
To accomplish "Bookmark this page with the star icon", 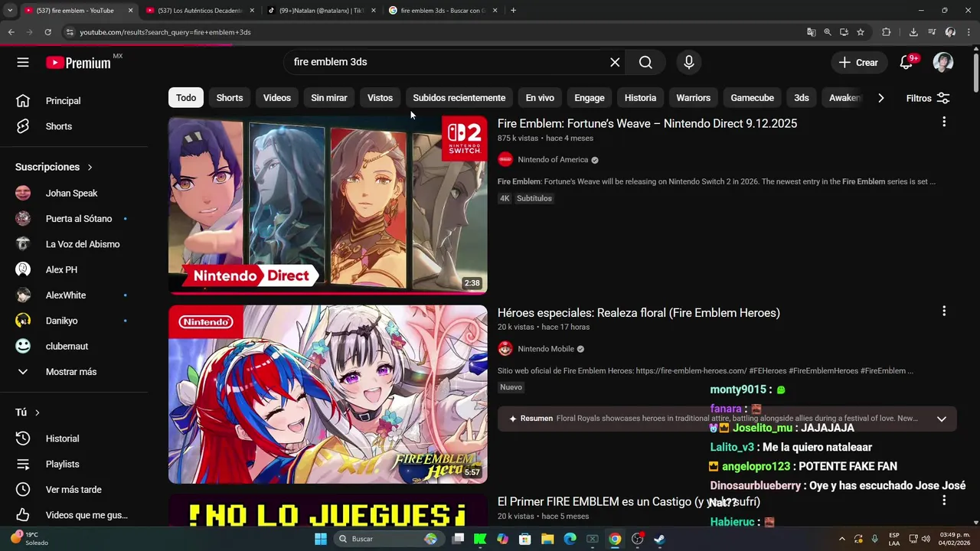I will pos(861,32).
